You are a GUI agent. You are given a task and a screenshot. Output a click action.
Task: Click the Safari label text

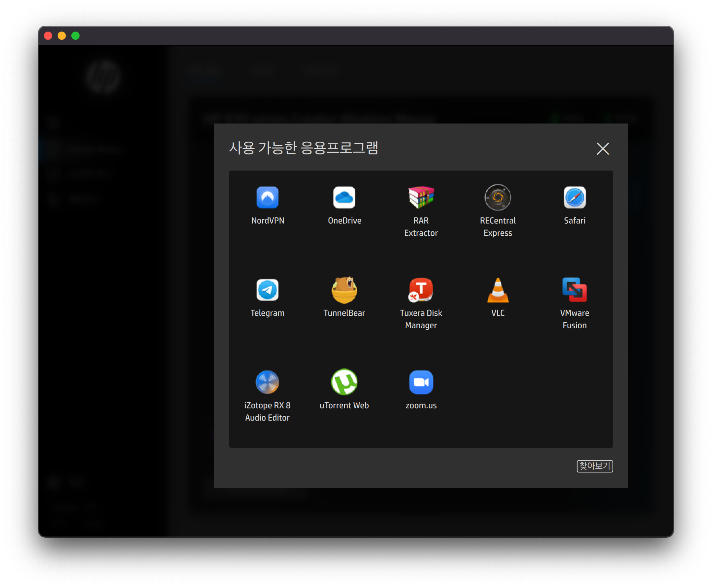[574, 221]
